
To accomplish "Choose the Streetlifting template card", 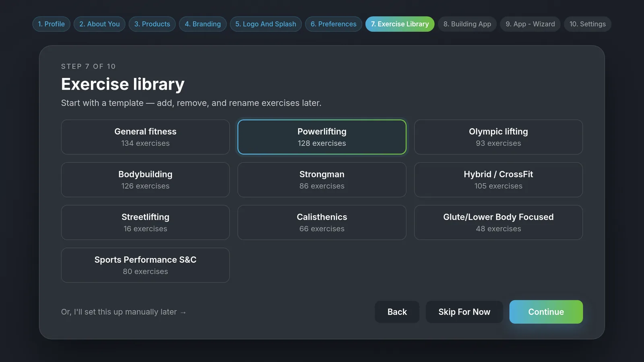I will (x=145, y=222).
